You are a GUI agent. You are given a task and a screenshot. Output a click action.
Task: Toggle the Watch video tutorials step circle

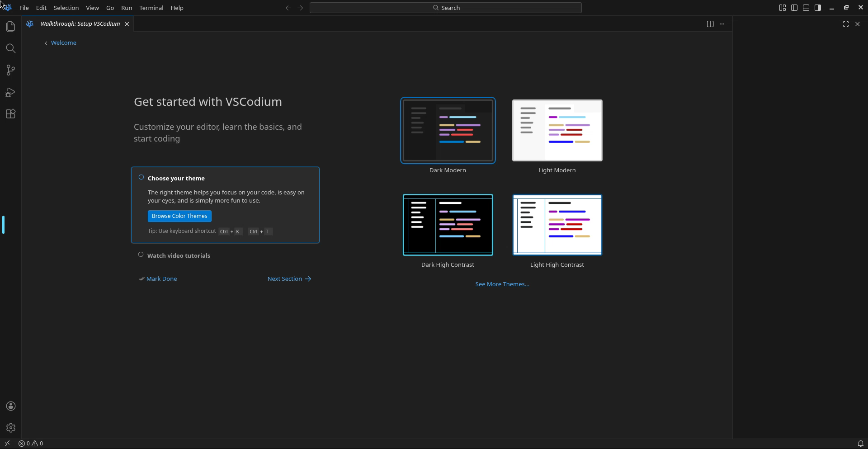[141, 255]
